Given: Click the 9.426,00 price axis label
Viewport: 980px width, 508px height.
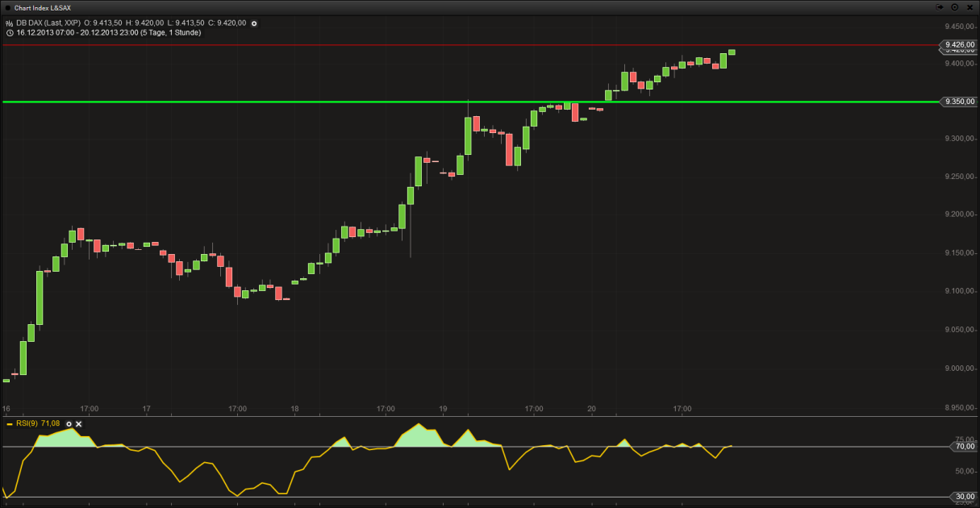Looking at the screenshot, I should (959, 45).
